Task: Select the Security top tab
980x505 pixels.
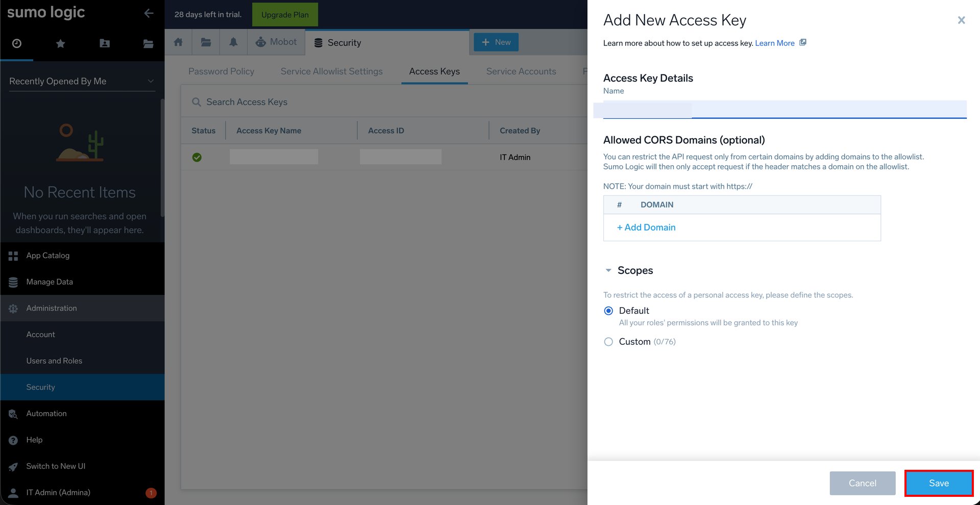Action: click(x=387, y=42)
